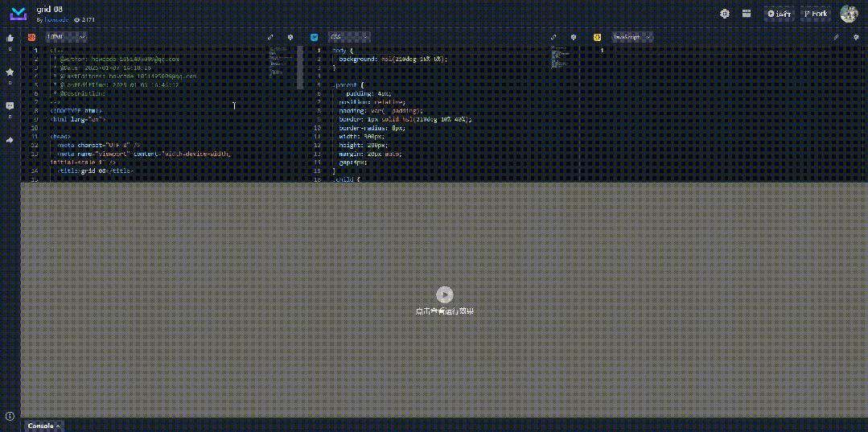Click the JavaScript panel gear settings icon
868x432 pixels.
tap(857, 37)
